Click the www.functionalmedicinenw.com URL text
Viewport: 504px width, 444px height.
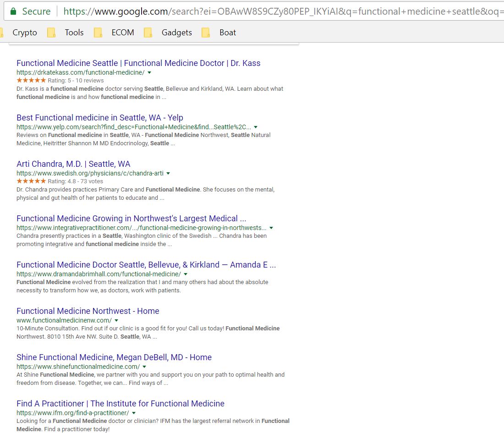click(x=64, y=321)
